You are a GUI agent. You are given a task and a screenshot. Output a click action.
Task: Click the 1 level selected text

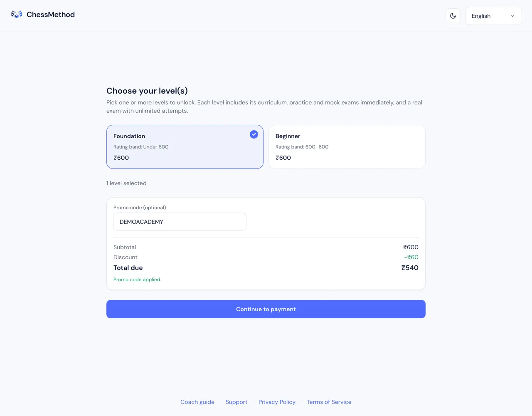coord(126,183)
